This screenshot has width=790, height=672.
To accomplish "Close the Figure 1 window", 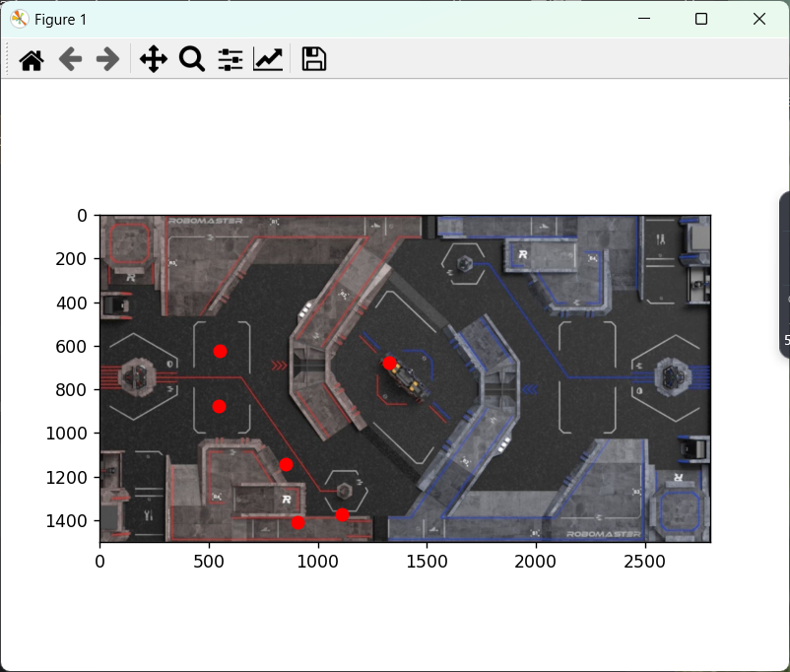I will [758, 19].
